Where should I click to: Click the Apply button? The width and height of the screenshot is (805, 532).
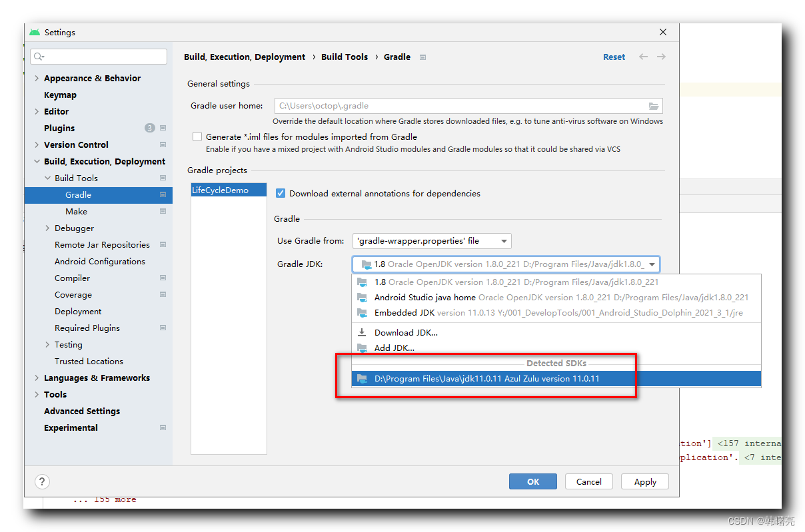(x=644, y=481)
